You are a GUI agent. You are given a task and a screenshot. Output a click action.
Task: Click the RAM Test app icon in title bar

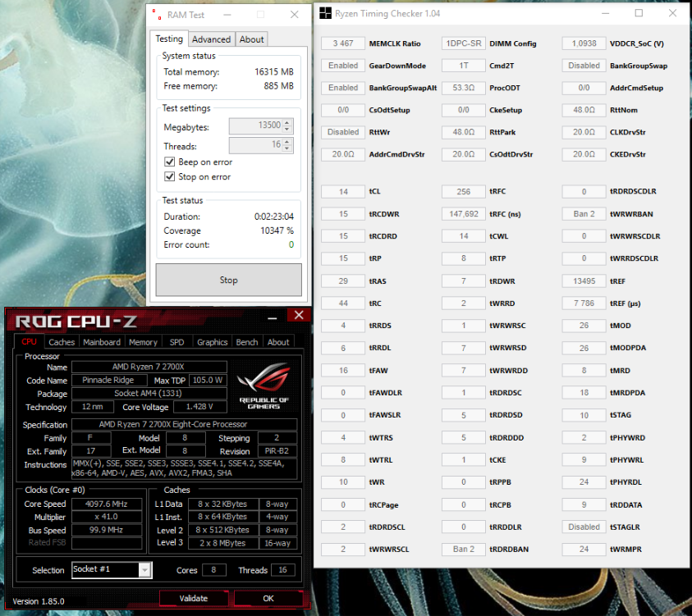[157, 15]
